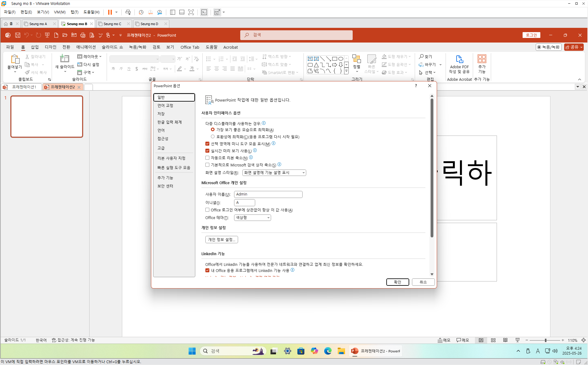Click Save icon in quick access toolbar
588x365 pixels.
click(18, 35)
